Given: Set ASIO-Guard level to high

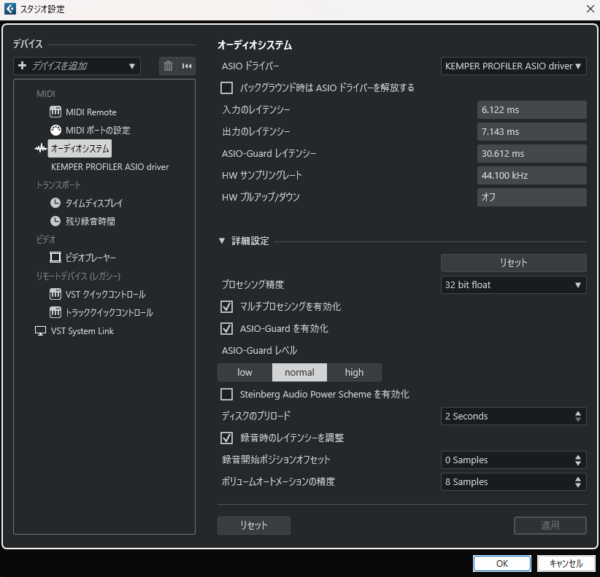Looking at the screenshot, I should [354, 372].
